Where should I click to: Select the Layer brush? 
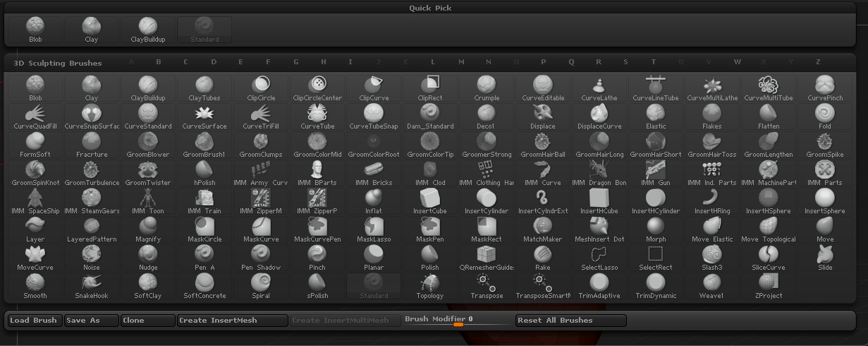35,230
